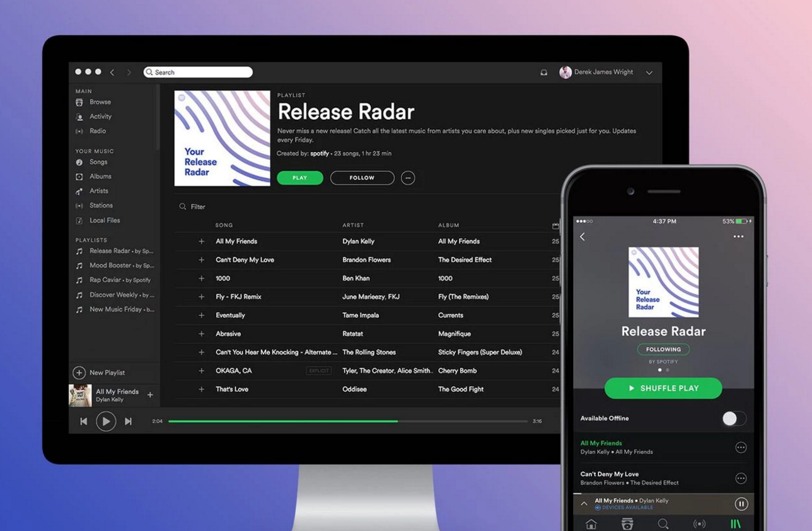Skip to the next track on desktop

pos(128,421)
